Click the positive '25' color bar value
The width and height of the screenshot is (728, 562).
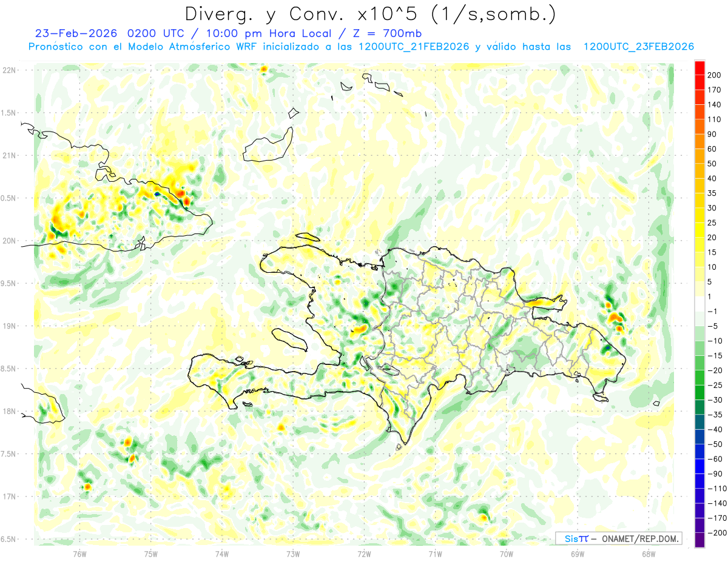pos(712,223)
